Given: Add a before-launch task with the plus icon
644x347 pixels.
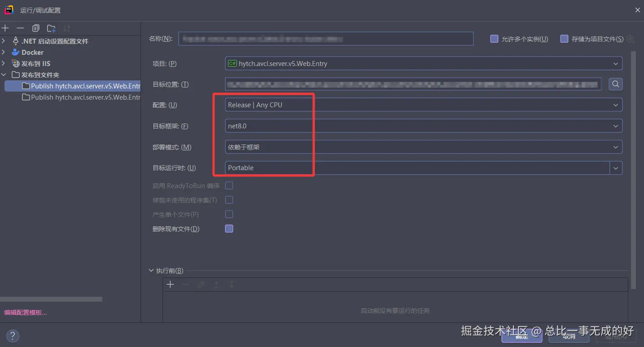Looking at the screenshot, I should click(x=170, y=284).
